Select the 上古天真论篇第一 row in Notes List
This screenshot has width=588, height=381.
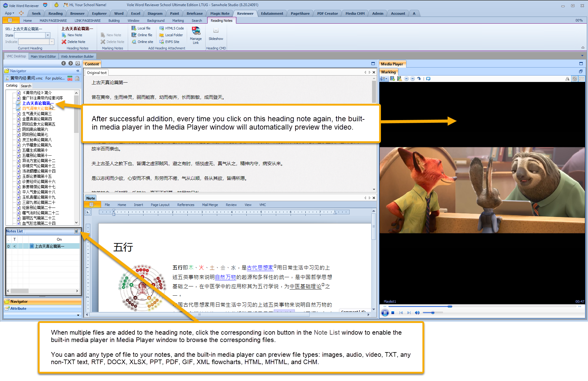(43, 246)
